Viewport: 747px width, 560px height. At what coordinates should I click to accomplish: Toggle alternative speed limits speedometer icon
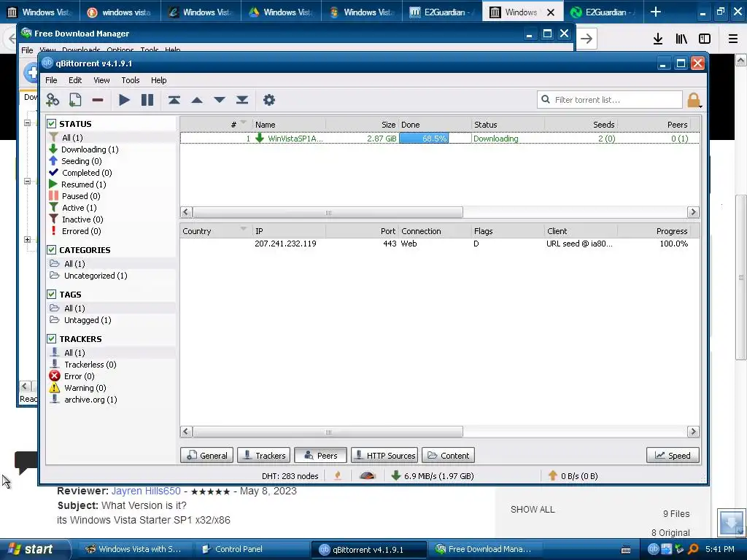tap(368, 475)
